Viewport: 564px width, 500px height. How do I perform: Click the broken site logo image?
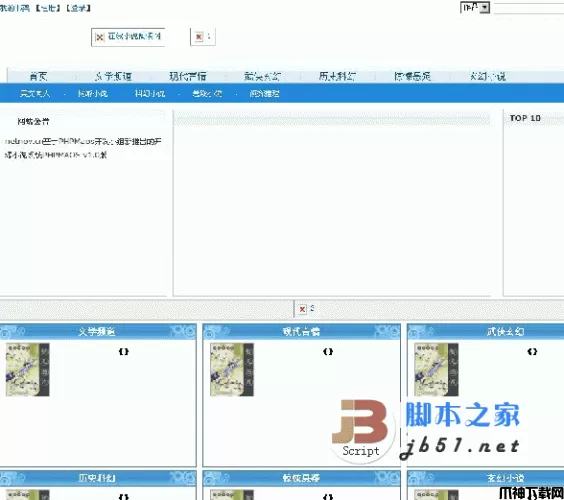128,37
